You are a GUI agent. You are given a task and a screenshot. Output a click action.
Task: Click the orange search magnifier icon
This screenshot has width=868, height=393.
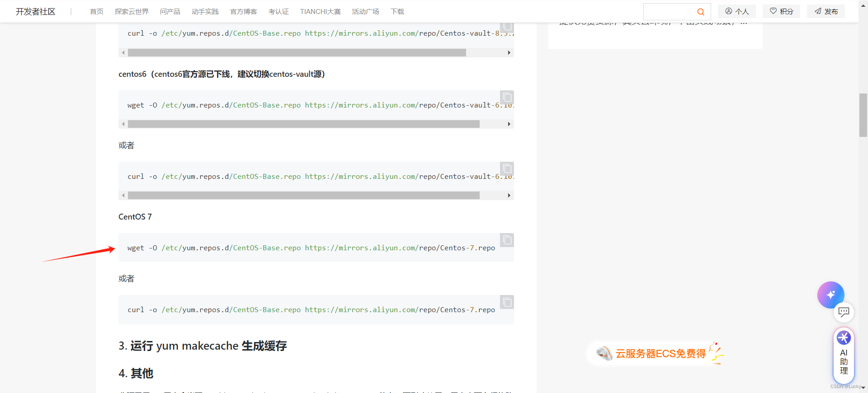click(700, 12)
